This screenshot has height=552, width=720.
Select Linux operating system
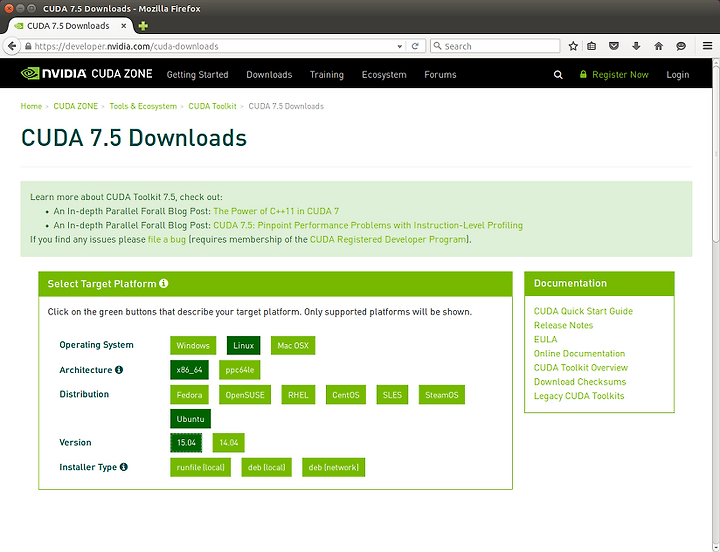(243, 345)
